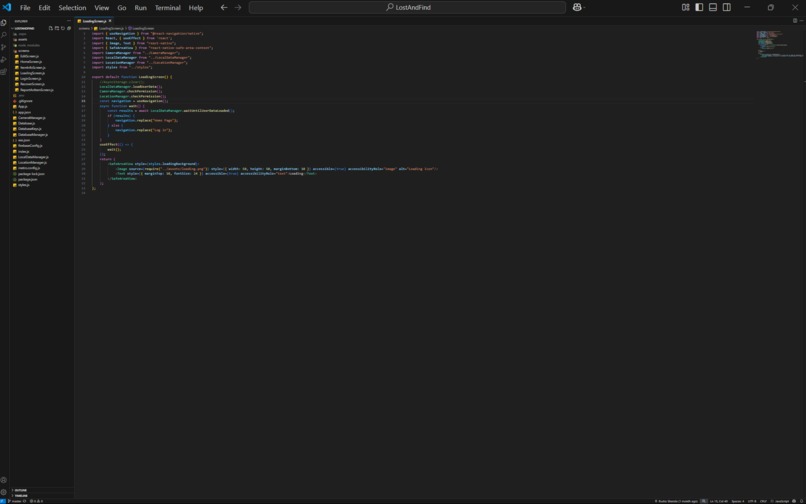
Task: Collapse the LOSTANDFIND root folder
Action: [x=24, y=28]
